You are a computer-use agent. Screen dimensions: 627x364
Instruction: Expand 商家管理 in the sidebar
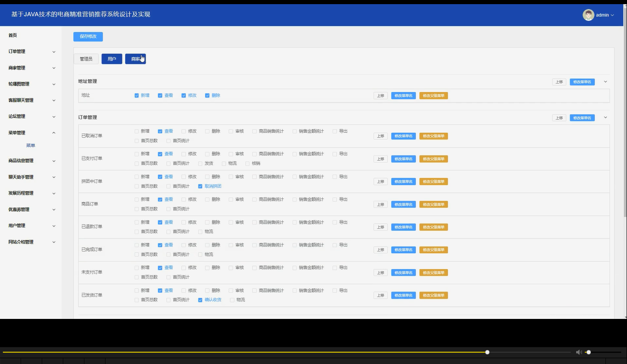point(31,68)
